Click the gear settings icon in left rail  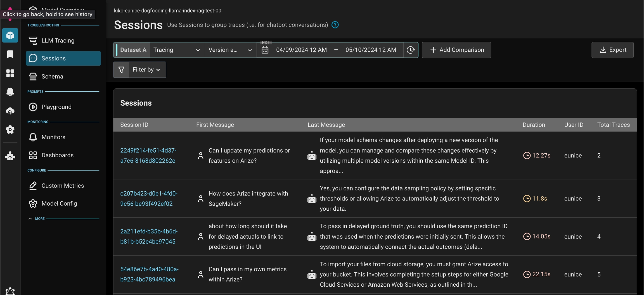(x=10, y=130)
